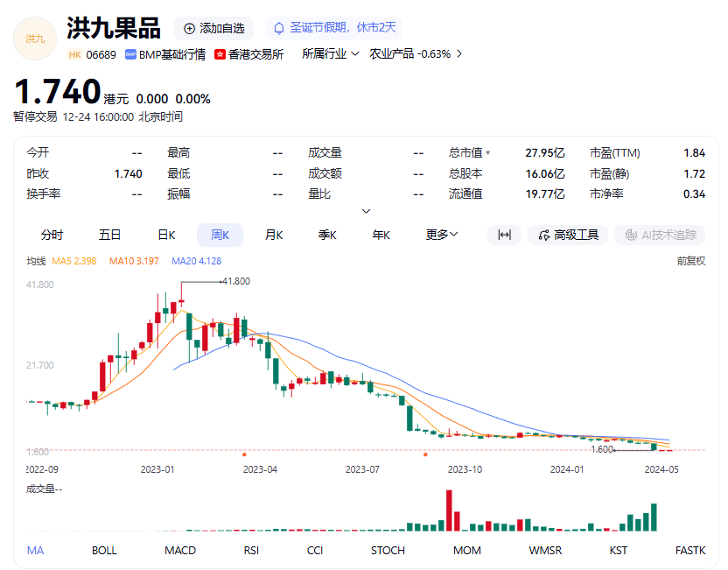Click the tallest red volume bar
The image size is (728, 570).
(449, 510)
